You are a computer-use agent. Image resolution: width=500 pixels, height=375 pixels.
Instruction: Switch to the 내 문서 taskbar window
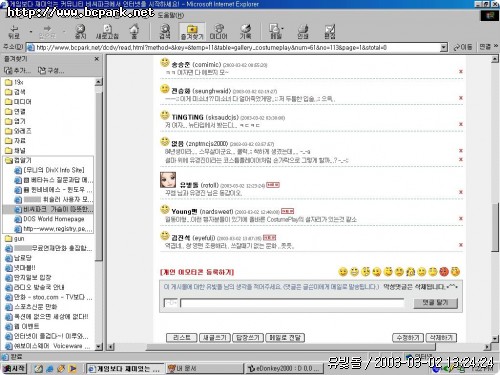pyautogui.click(x=205, y=368)
